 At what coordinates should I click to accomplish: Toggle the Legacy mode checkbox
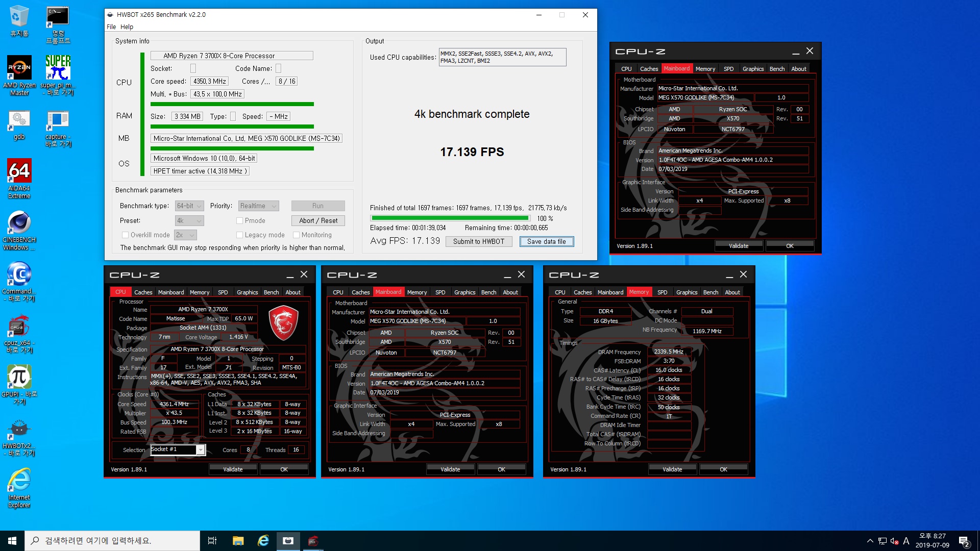pyautogui.click(x=239, y=235)
